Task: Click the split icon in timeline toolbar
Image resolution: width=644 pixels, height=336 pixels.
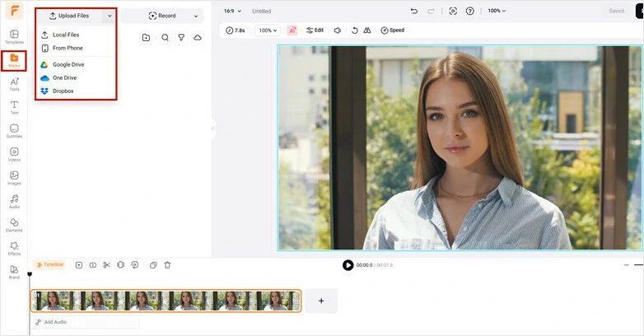Action: 93,265
